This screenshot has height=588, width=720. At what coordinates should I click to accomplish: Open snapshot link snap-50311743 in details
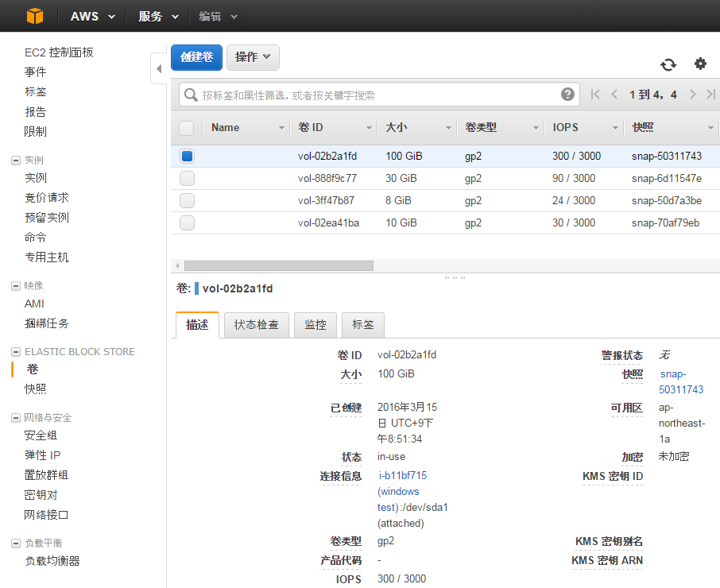coord(681,382)
